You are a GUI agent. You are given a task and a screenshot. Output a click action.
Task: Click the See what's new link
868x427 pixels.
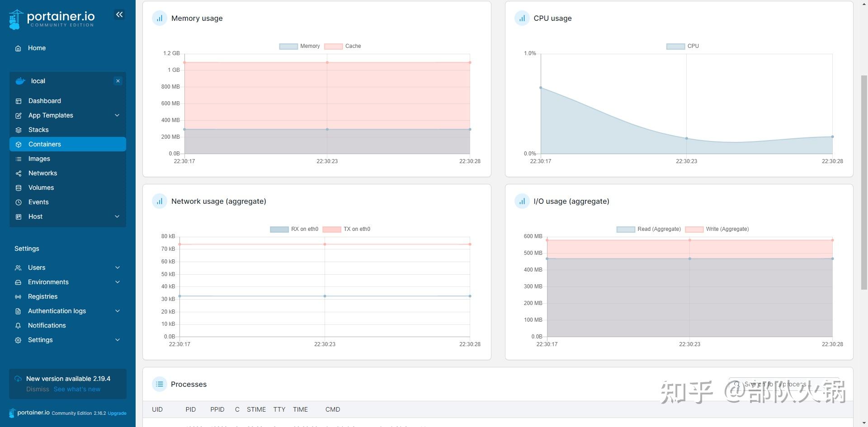pos(77,389)
